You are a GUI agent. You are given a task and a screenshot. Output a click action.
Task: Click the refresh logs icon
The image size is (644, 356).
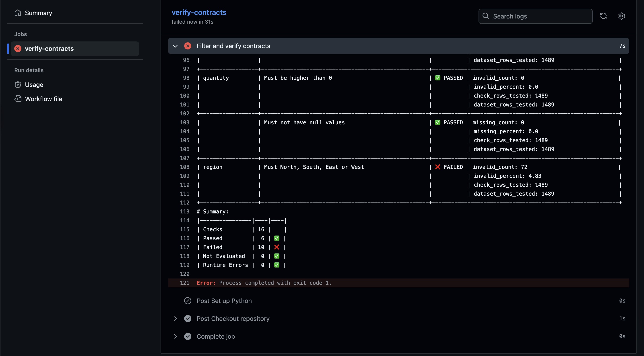603,16
